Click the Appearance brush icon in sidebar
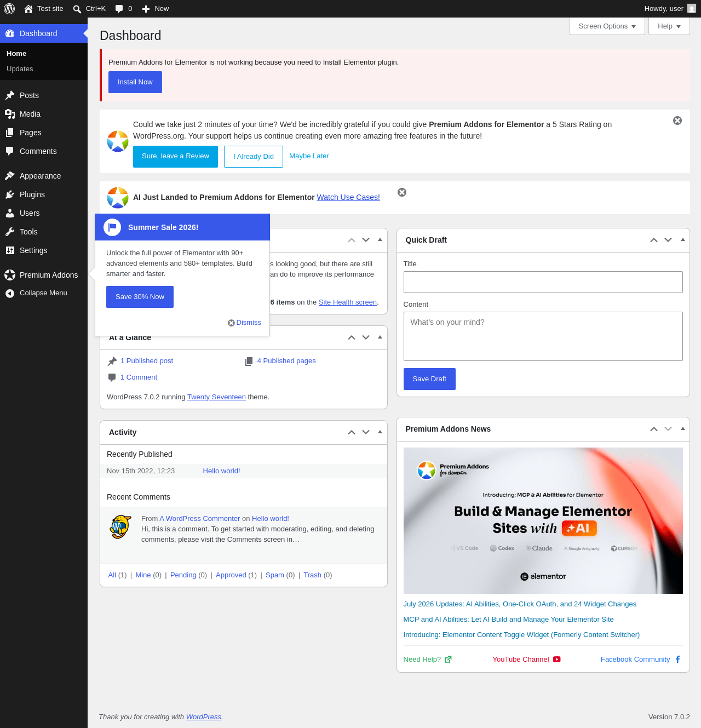The image size is (701, 728). click(x=10, y=176)
